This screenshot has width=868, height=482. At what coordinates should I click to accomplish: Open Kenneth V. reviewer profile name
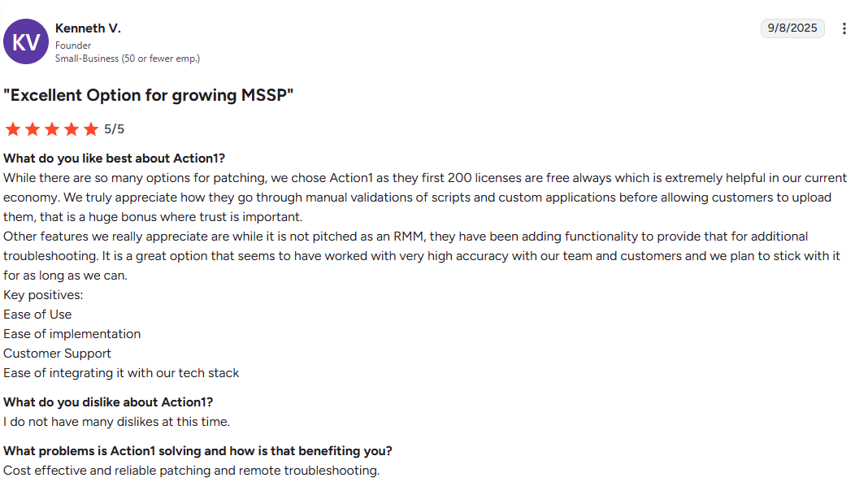pos(88,28)
